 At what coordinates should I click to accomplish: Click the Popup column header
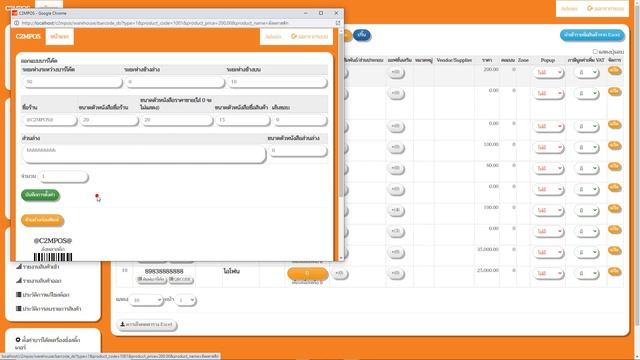tap(548, 60)
